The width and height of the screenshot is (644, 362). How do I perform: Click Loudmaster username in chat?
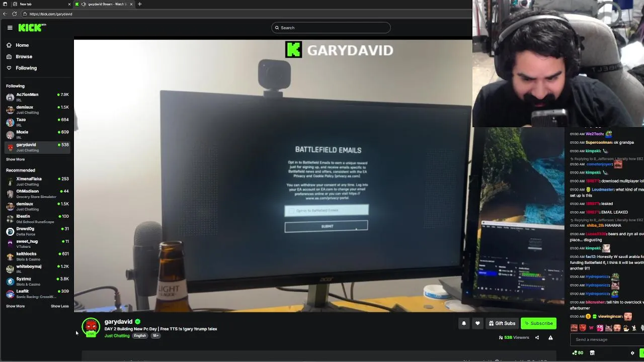pos(603,190)
